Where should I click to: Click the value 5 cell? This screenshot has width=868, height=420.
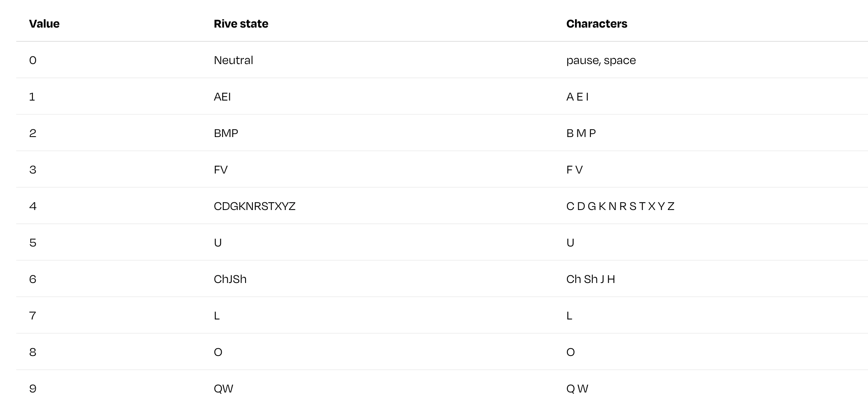point(33,243)
